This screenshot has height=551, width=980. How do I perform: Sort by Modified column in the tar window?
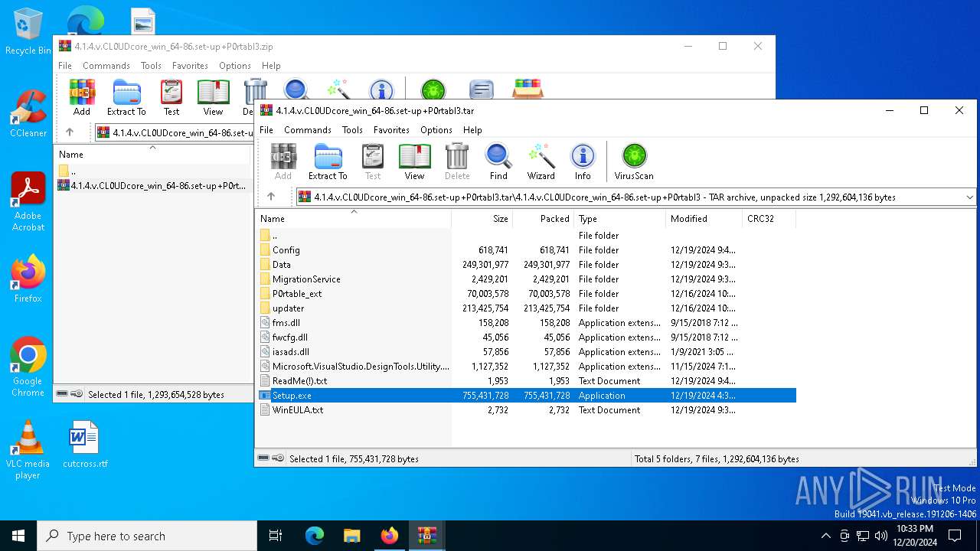tap(704, 219)
